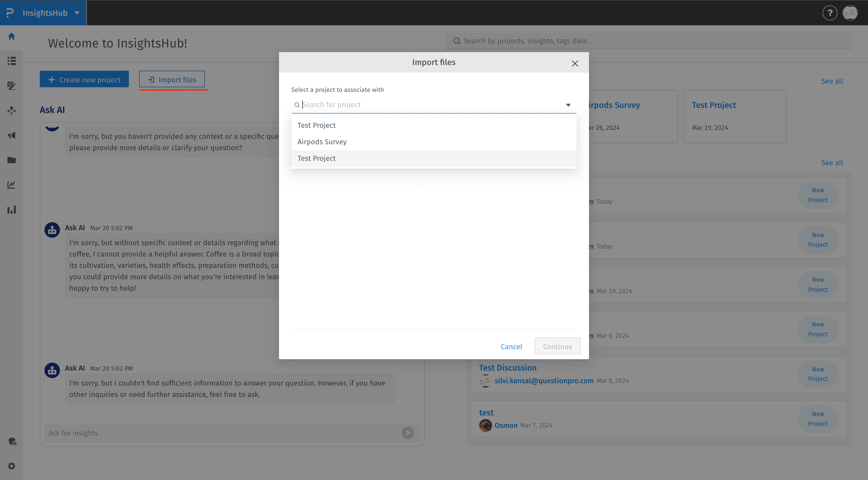The width and height of the screenshot is (868, 480).
Task: Choose the highlighted Test Project option
Action: click(316, 158)
